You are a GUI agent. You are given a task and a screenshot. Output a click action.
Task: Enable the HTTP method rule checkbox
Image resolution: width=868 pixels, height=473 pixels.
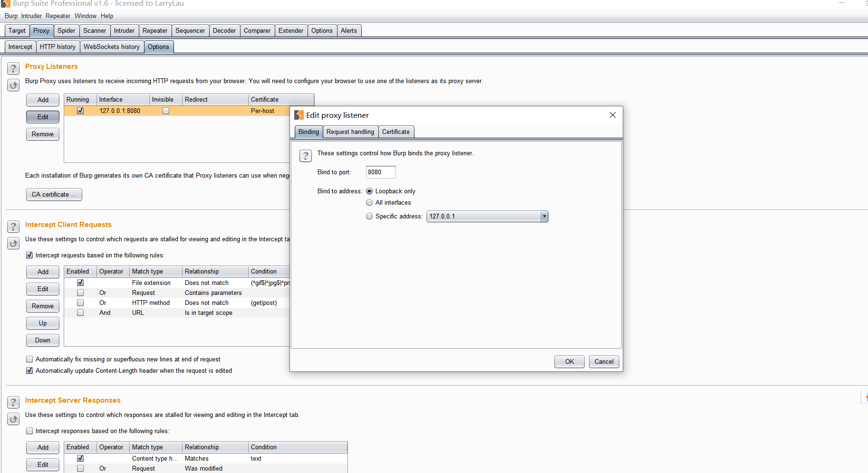point(80,303)
